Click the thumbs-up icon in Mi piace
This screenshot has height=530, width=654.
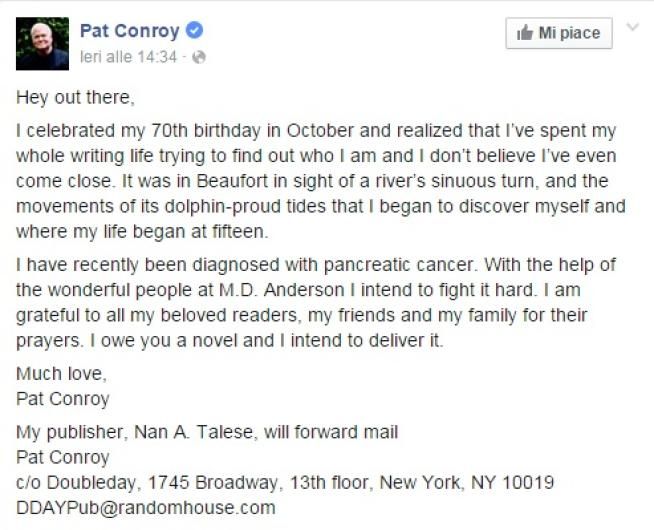pos(524,33)
